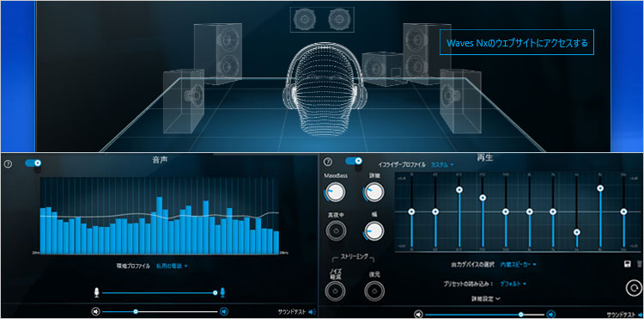The width and height of the screenshot is (644, 319).
Task: Open the 出力デバイスの選択 内蔵スピーカー dropdown
Action: [519, 264]
